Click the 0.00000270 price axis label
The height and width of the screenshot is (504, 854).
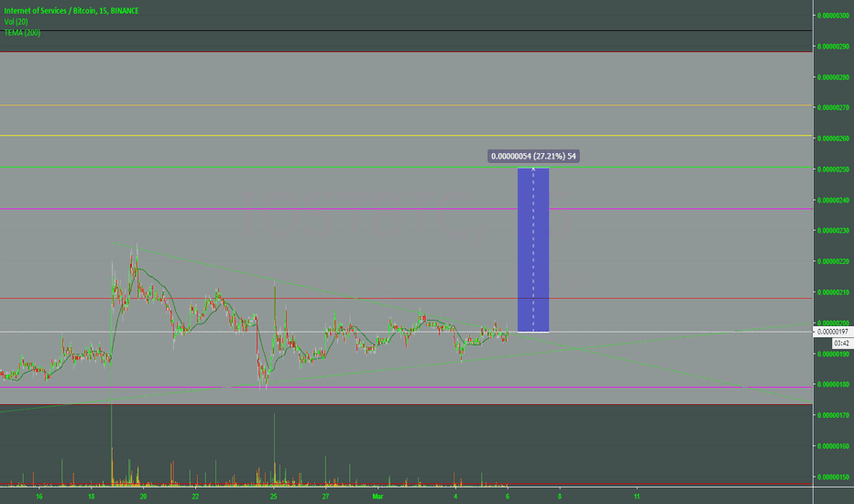(x=833, y=108)
